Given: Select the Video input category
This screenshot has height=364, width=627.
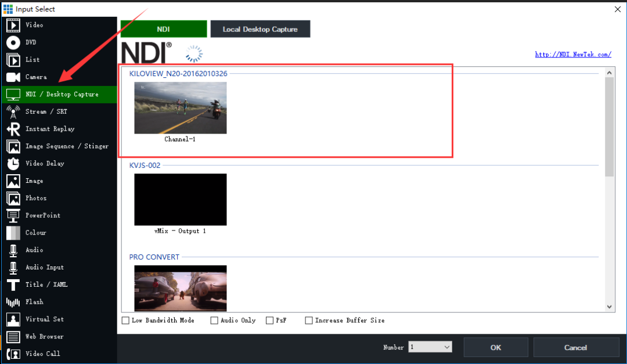Looking at the screenshot, I should pyautogui.click(x=35, y=25).
